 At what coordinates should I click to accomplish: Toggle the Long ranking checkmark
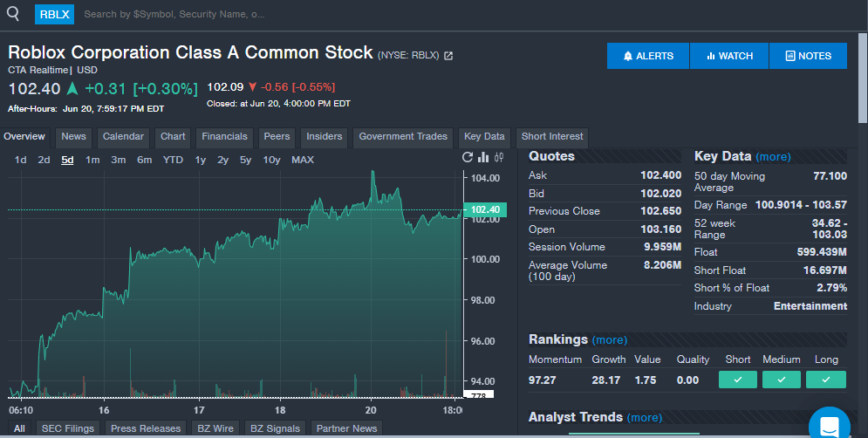pyautogui.click(x=826, y=380)
